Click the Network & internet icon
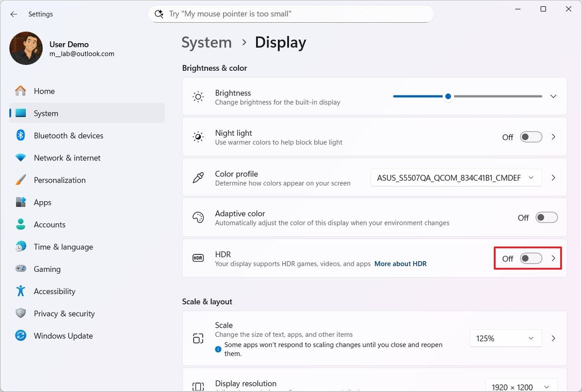The height and width of the screenshot is (392, 582). tap(20, 157)
